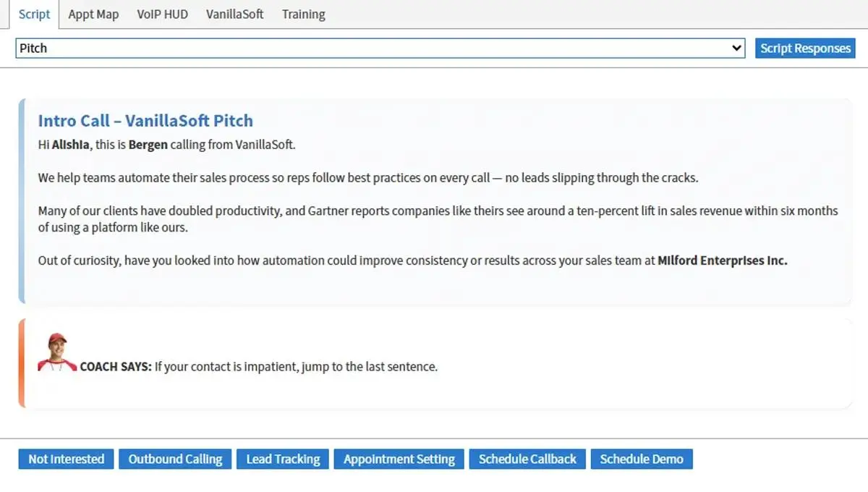Expand the Pitch script dropdown

click(380, 48)
